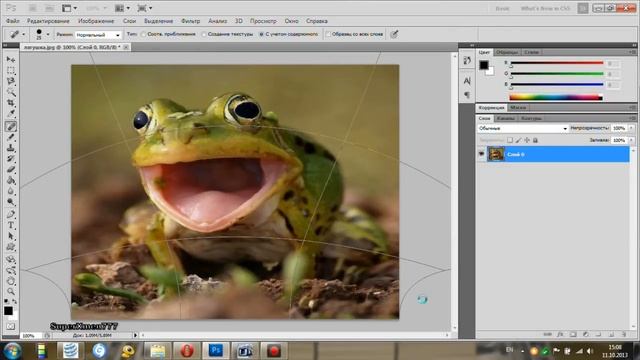Viewport: 640px width, 360px height.
Task: Pick a color from the spectrum ramp
Action: [556, 97]
